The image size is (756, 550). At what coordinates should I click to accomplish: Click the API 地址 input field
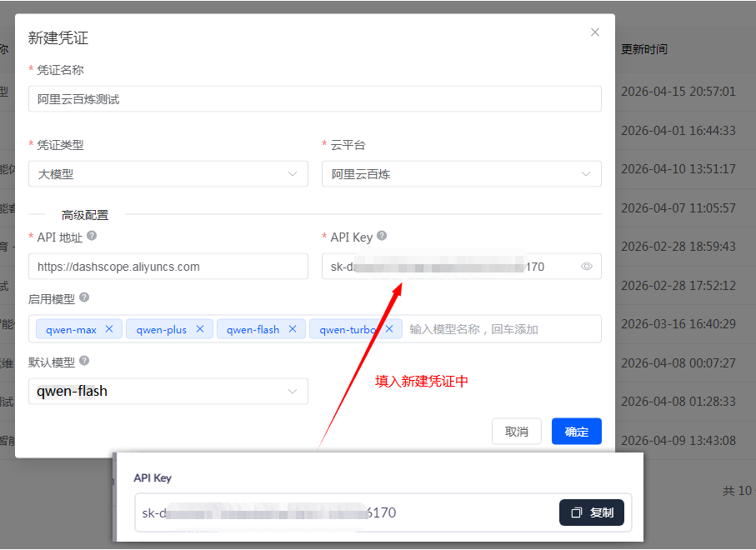pyautogui.click(x=167, y=266)
